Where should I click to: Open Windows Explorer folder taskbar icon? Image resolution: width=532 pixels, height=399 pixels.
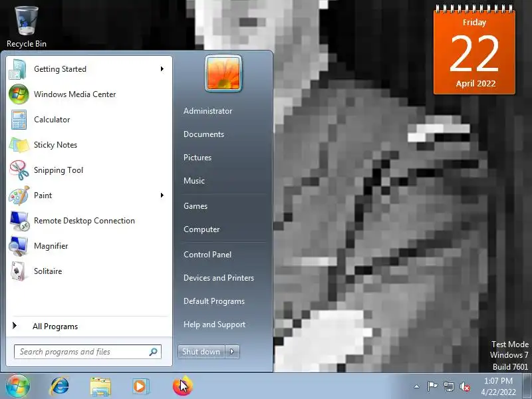click(100, 387)
